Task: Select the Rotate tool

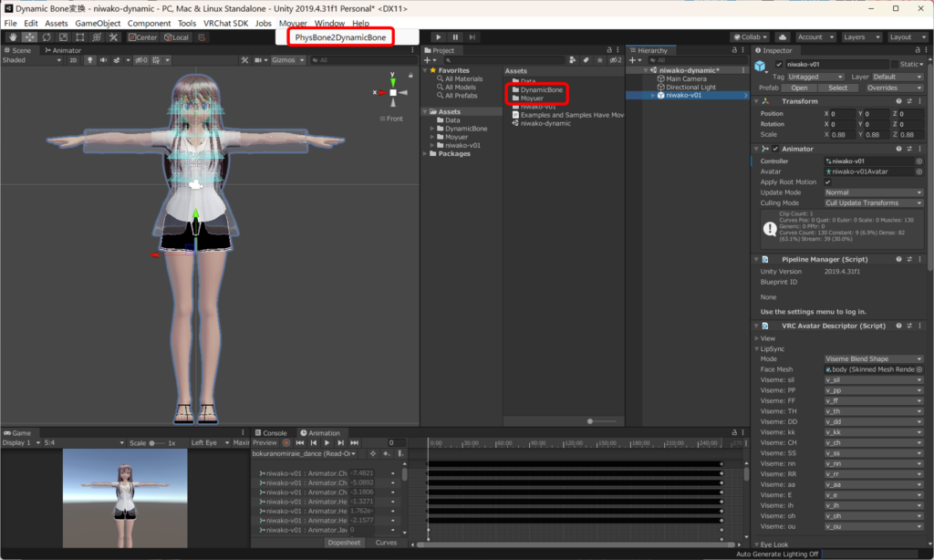Action: pyautogui.click(x=47, y=37)
